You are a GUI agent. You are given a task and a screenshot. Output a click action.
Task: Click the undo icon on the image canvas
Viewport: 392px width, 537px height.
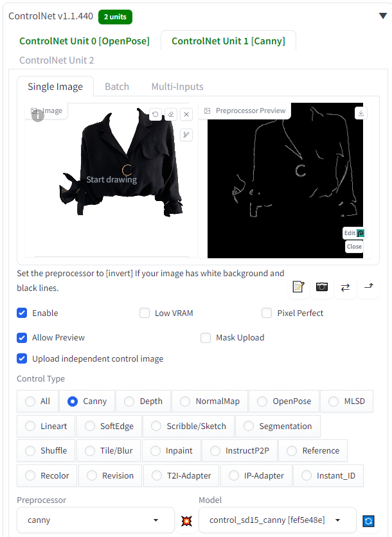tap(156, 114)
